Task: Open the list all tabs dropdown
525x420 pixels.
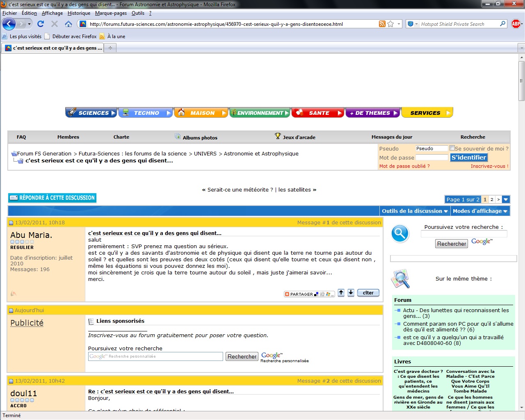Action: [521, 48]
